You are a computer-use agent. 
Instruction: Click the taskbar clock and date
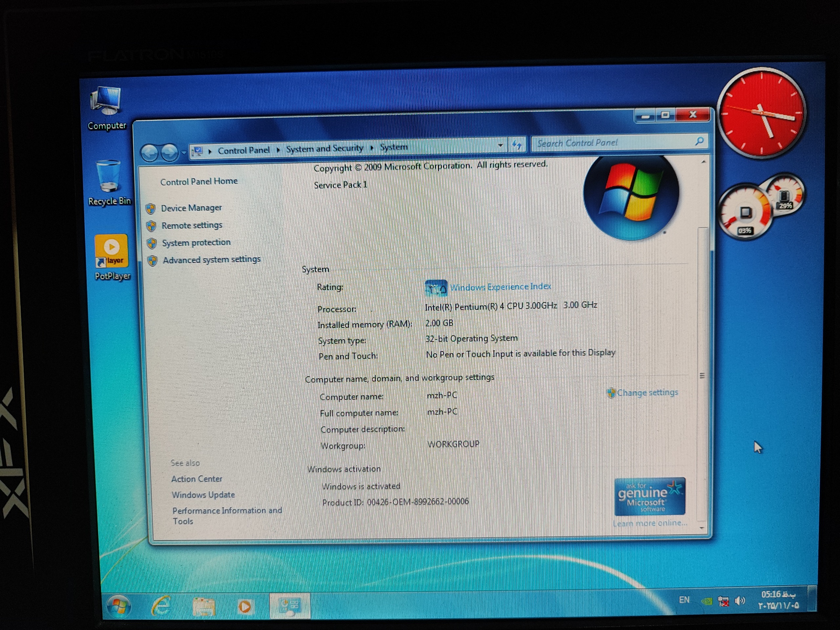pos(778,599)
